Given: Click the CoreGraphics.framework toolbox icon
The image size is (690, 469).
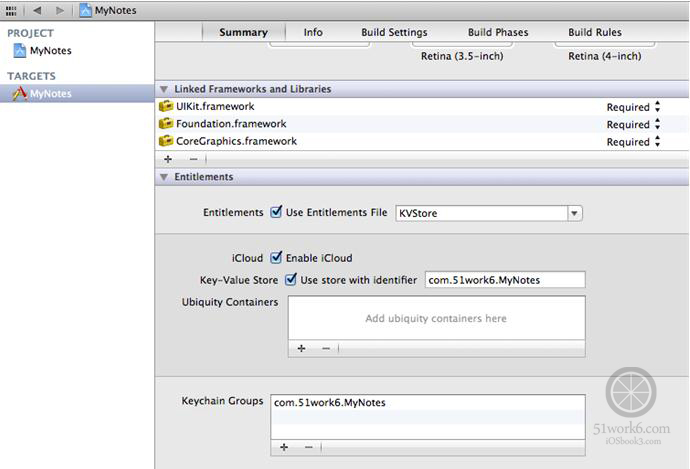Looking at the screenshot, I should coord(166,141).
